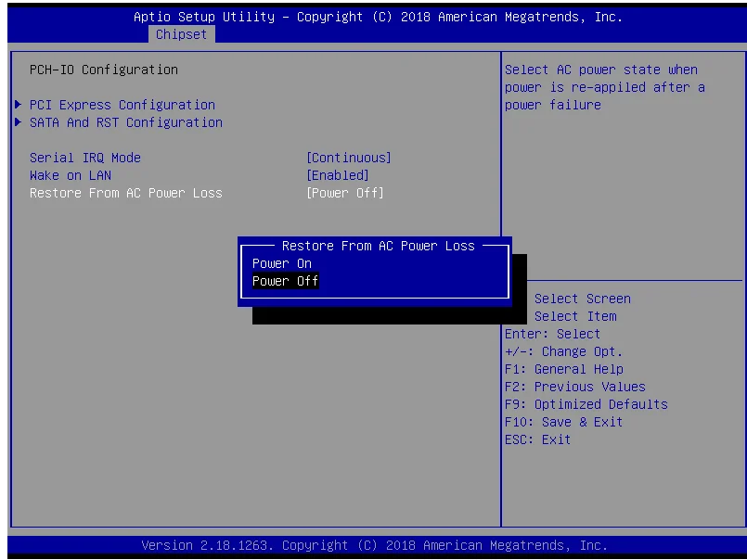The image size is (747, 560).
Task: Click the Select Item key hint
Action: [575, 316]
